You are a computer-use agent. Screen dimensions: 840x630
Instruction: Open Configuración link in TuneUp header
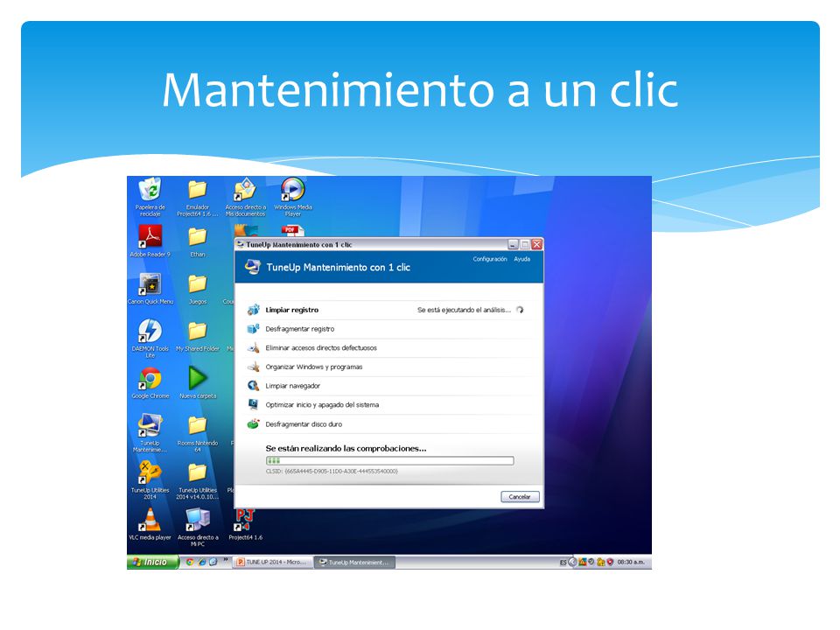pyautogui.click(x=490, y=259)
